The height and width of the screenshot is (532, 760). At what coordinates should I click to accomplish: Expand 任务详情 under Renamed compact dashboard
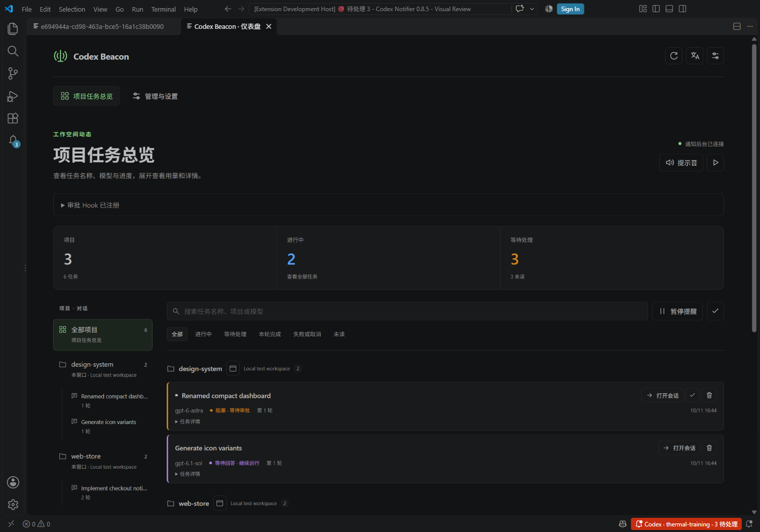tap(187, 422)
